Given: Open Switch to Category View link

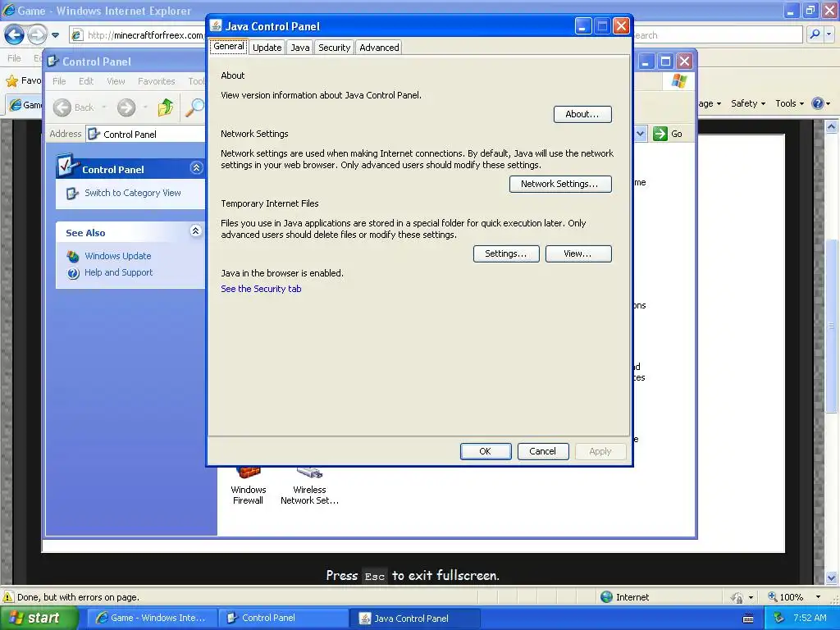Looking at the screenshot, I should point(132,193).
